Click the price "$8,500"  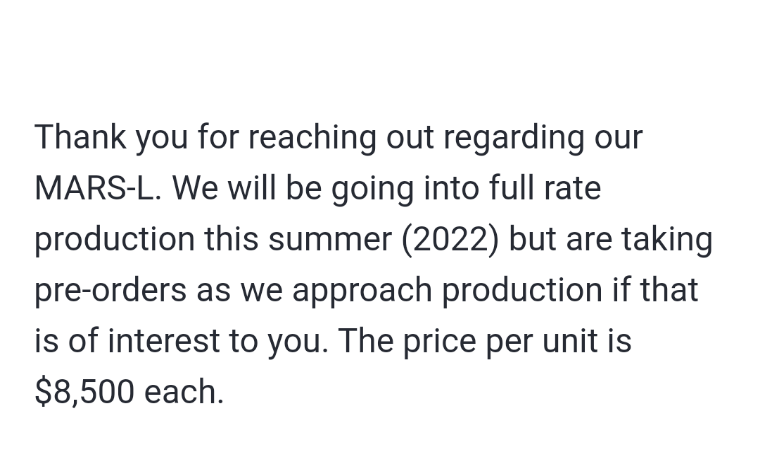pyautogui.click(x=84, y=392)
